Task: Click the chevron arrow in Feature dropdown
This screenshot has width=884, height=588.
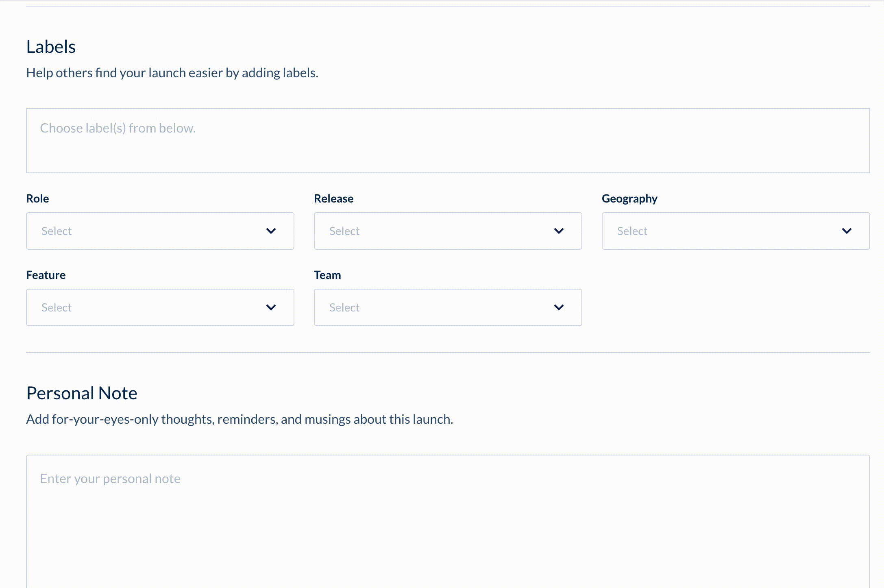Action: pyautogui.click(x=271, y=307)
